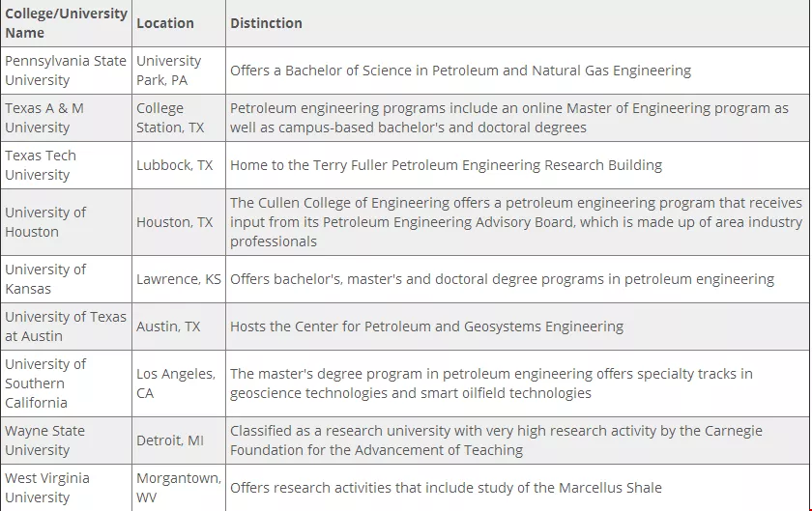This screenshot has height=511, width=812.
Task: Click the Los Angeles, CA location cell
Action: coord(176,383)
